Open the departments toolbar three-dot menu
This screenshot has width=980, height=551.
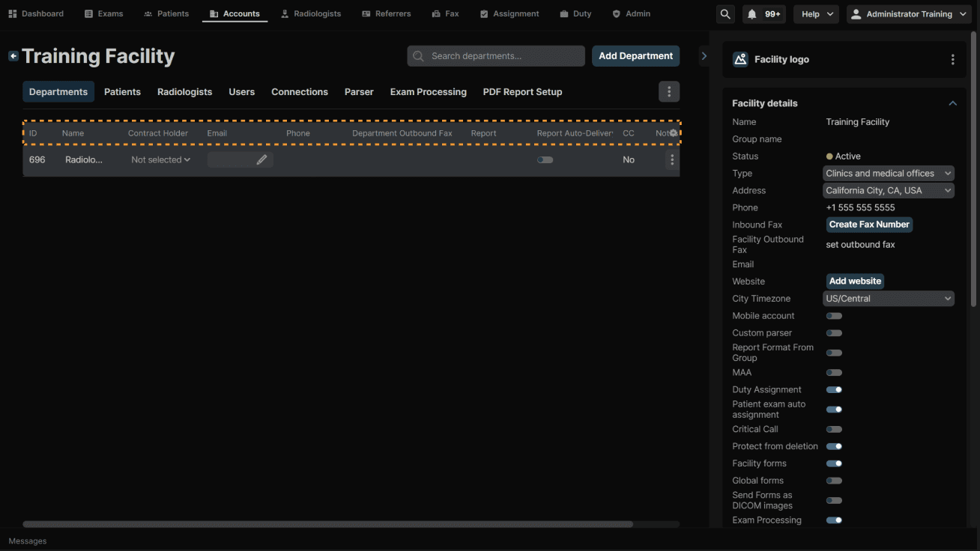click(669, 92)
